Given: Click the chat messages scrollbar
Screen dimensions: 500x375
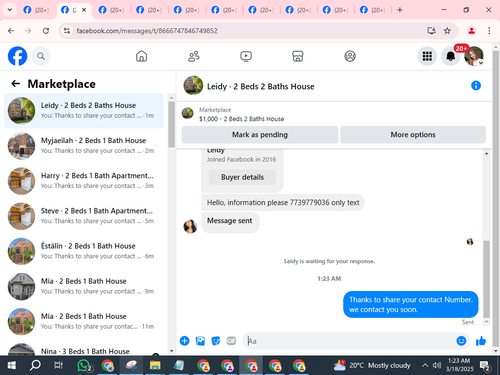Looking at the screenshot, I should (487, 279).
